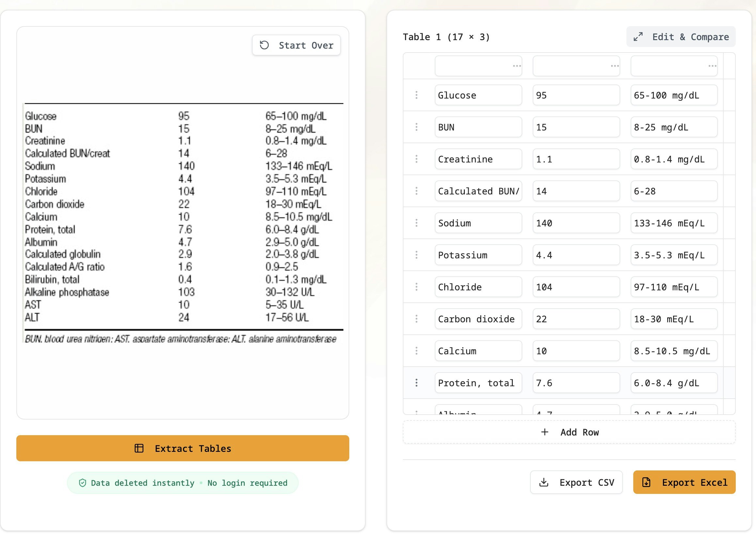Click the Start Over button
This screenshot has width=756, height=535.
click(x=296, y=45)
